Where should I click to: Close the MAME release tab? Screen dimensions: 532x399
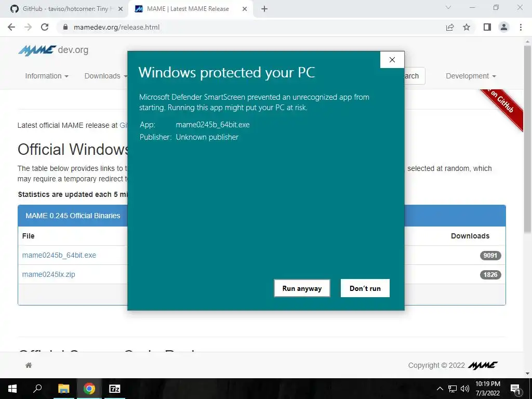[245, 9]
